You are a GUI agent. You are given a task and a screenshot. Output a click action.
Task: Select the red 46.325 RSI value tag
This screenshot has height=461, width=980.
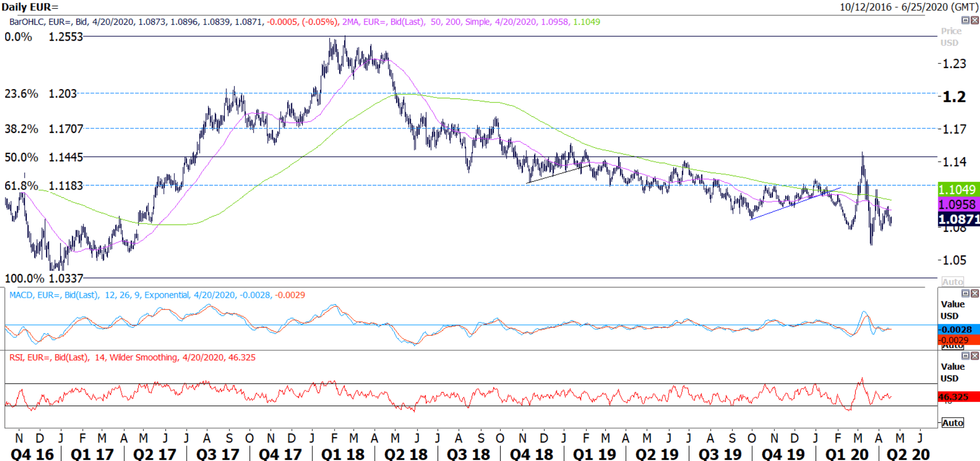click(957, 397)
